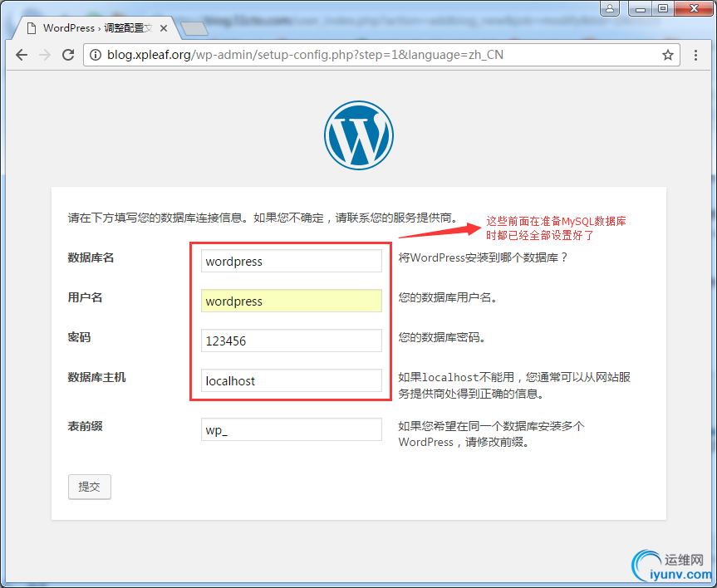Click the WordPress logo
717x588 pixels.
359,135
